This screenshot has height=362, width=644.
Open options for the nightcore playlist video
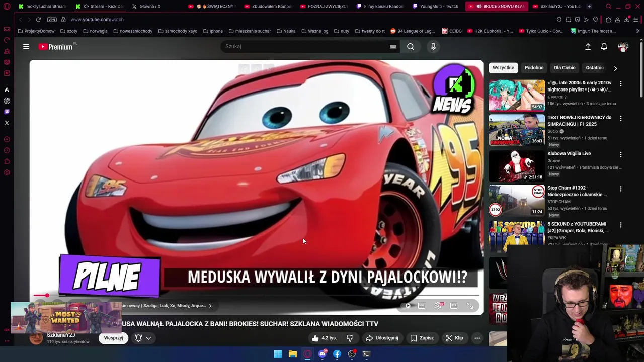(620, 84)
